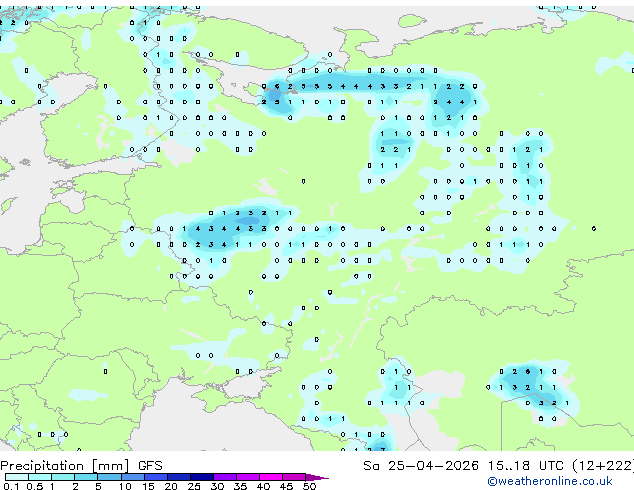Pick the 15–20 mm blue legend swatch
Screen dimensions: 634x490
pyautogui.click(x=156, y=477)
